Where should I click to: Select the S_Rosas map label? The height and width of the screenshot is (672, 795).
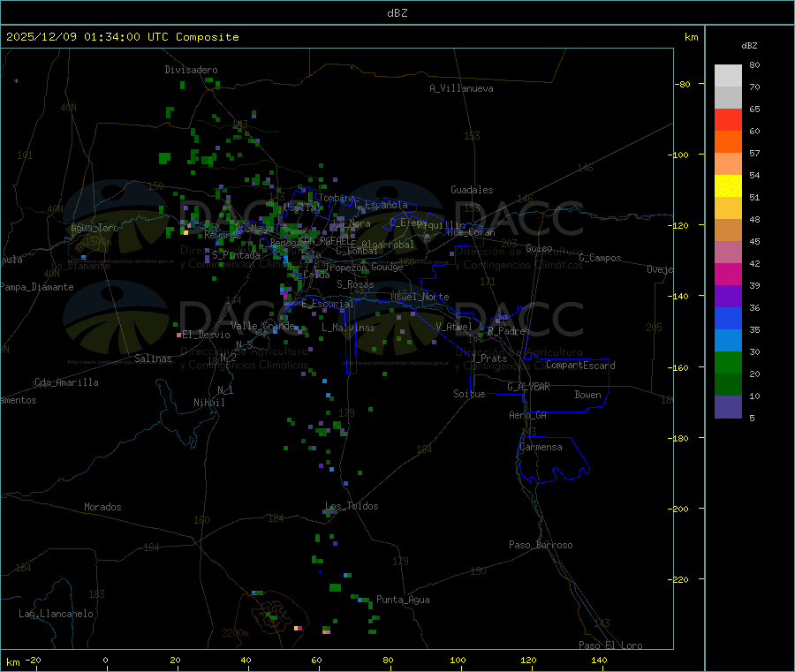(355, 284)
